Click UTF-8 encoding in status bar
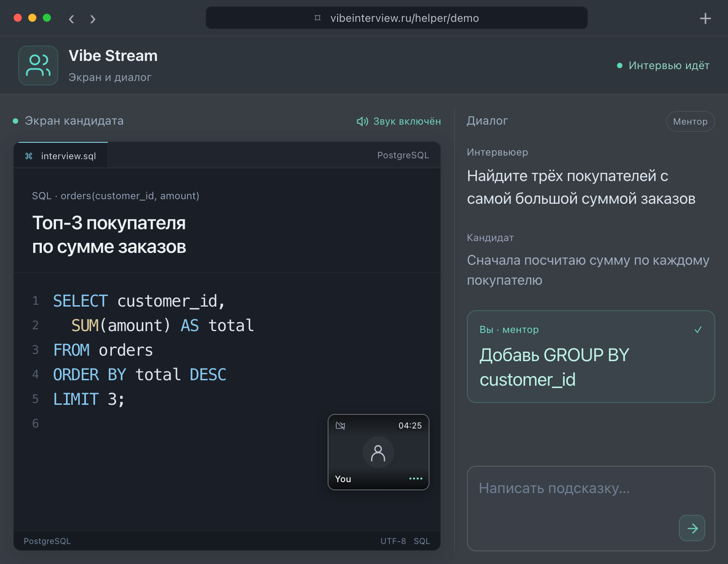The height and width of the screenshot is (564, 728). point(393,541)
